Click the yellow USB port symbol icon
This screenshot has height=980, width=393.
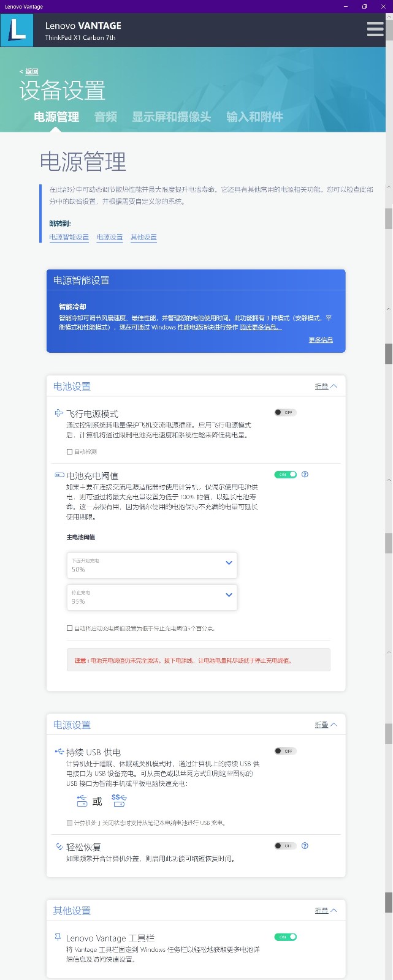coord(82,801)
